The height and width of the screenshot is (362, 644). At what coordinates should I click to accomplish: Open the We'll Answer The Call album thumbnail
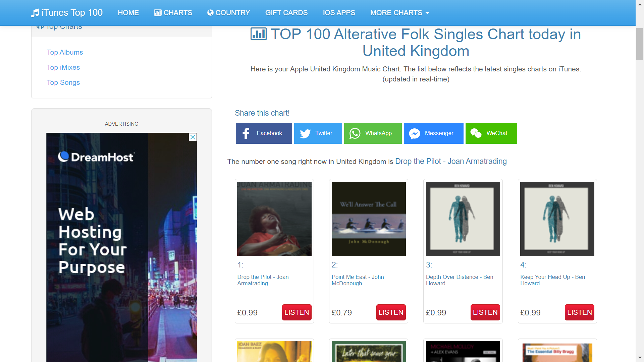[369, 219]
